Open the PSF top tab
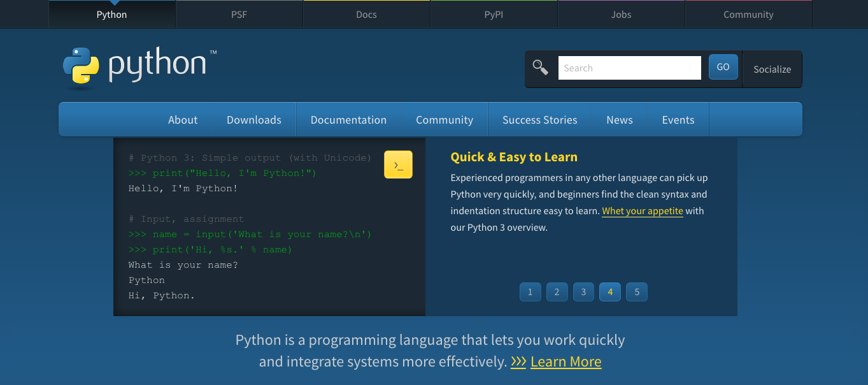 (x=239, y=15)
